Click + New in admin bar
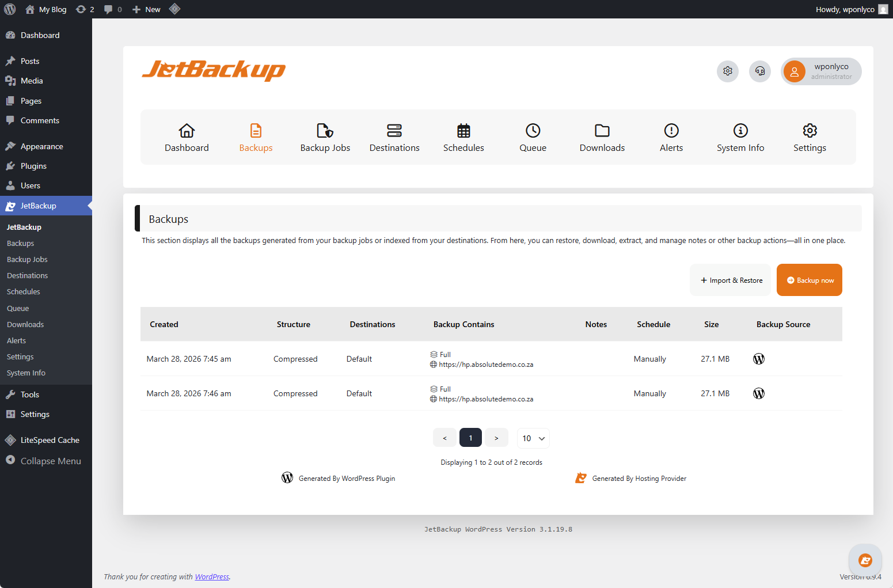 click(146, 9)
